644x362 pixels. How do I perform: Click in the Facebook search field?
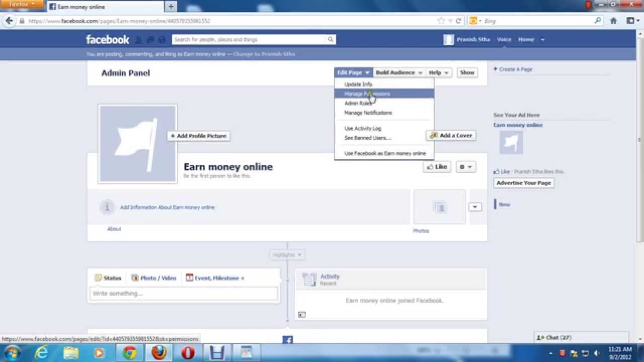249,40
